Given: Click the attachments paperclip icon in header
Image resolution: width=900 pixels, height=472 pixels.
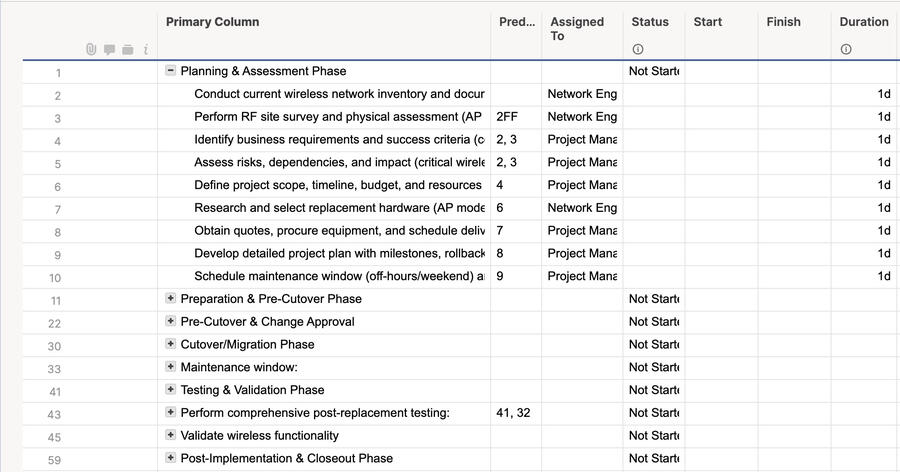Looking at the screenshot, I should (x=91, y=49).
